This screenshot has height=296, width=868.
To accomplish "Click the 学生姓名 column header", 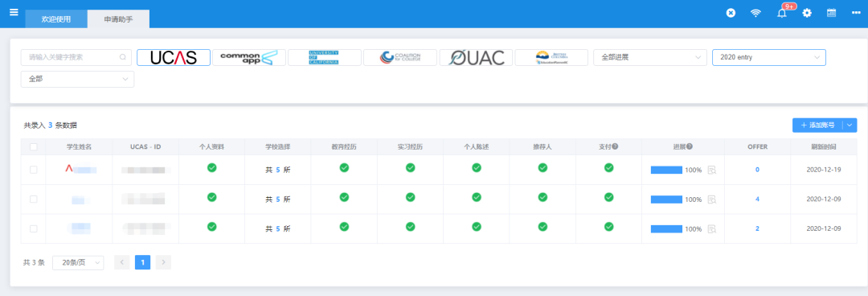I will coord(79,147).
